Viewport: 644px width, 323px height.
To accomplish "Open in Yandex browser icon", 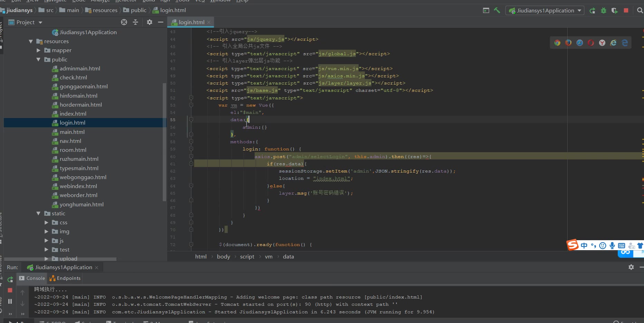I will pos(602,43).
